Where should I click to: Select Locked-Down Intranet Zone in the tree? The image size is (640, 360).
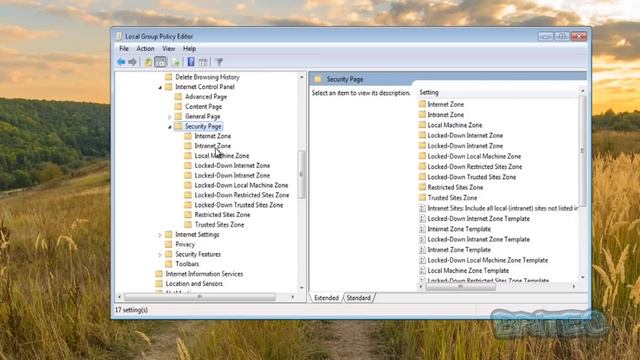point(232,175)
